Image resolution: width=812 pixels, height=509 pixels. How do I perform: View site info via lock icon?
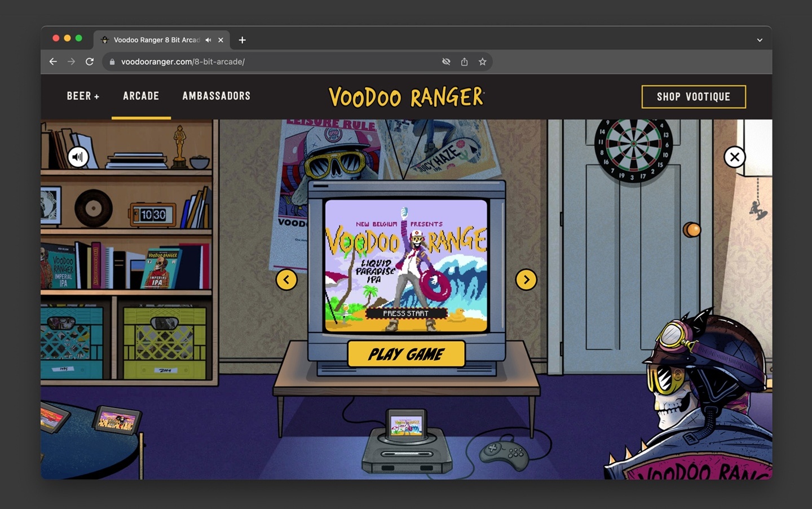pyautogui.click(x=112, y=62)
